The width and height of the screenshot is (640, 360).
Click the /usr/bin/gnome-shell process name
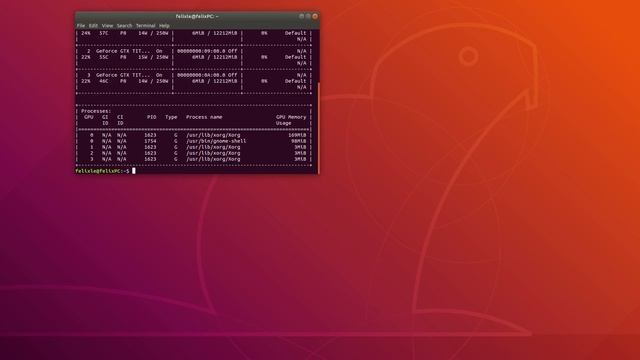(x=216, y=141)
